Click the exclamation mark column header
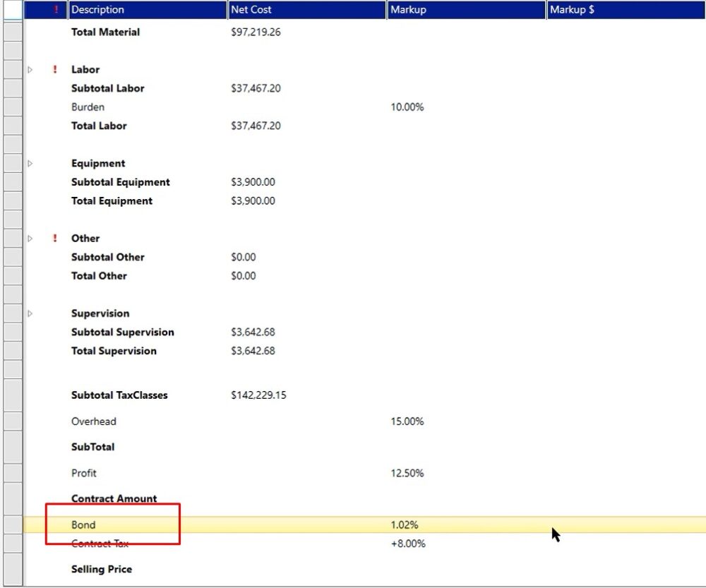Image resolution: width=706 pixels, height=588 pixels. point(56,10)
